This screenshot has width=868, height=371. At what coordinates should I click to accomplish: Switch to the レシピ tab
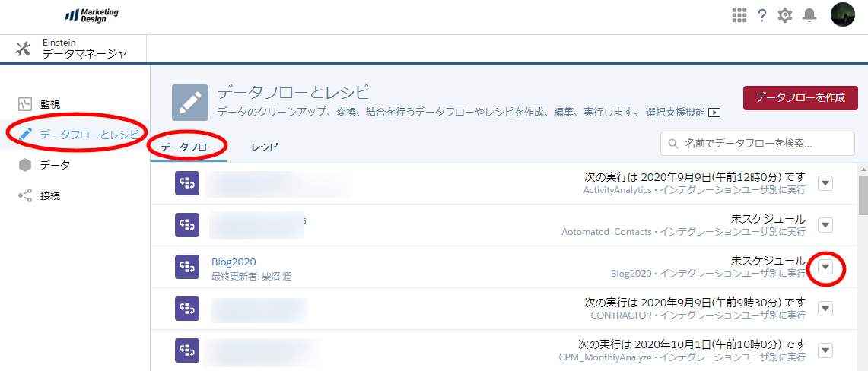point(265,147)
